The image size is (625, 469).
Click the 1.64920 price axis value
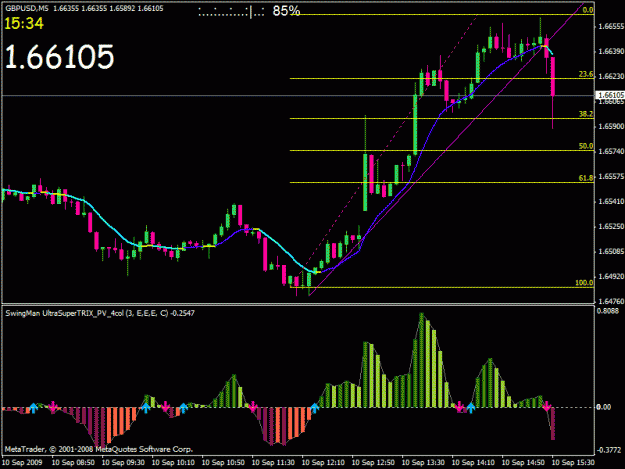pos(611,277)
